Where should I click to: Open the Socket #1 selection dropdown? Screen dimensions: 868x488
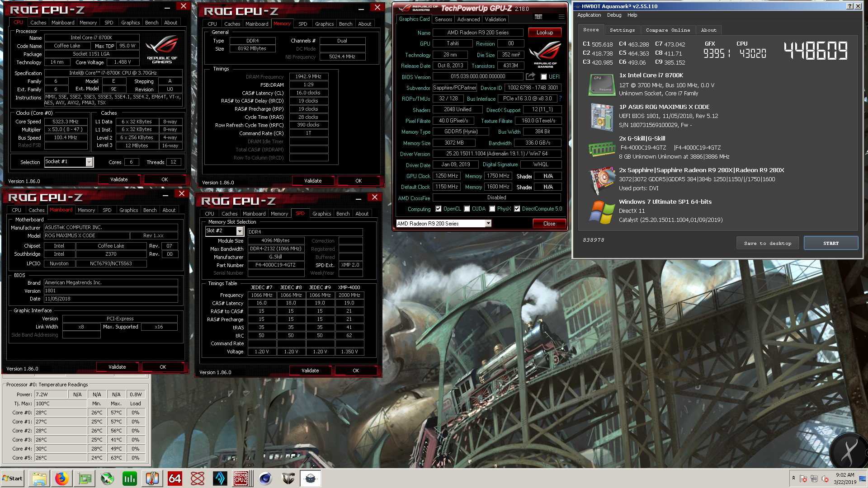point(89,162)
